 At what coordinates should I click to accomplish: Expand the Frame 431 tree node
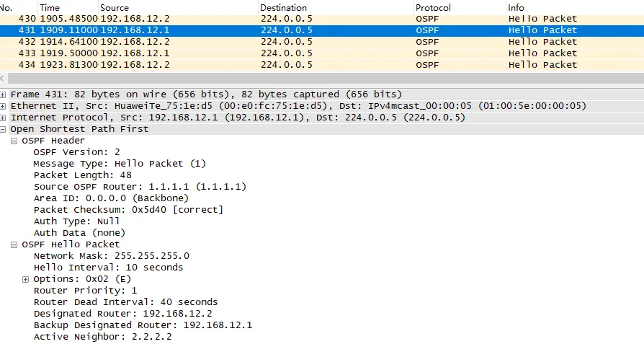[4, 94]
